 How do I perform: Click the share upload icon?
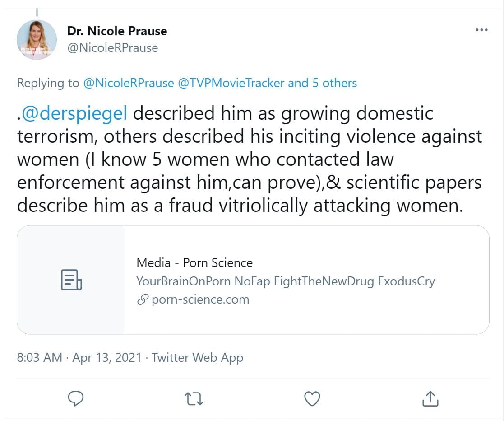tap(430, 398)
